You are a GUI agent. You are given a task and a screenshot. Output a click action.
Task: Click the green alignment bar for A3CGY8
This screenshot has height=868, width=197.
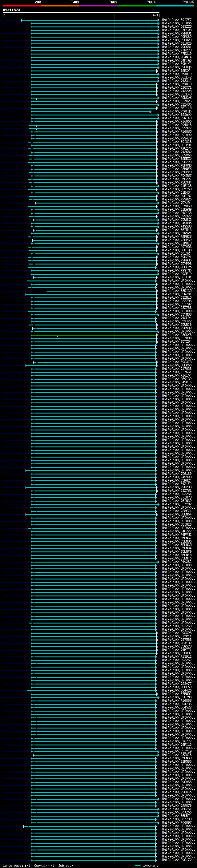[x=94, y=335]
